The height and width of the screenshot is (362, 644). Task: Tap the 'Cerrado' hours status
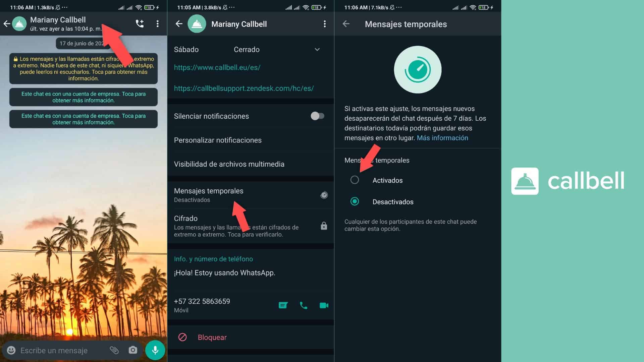(247, 50)
